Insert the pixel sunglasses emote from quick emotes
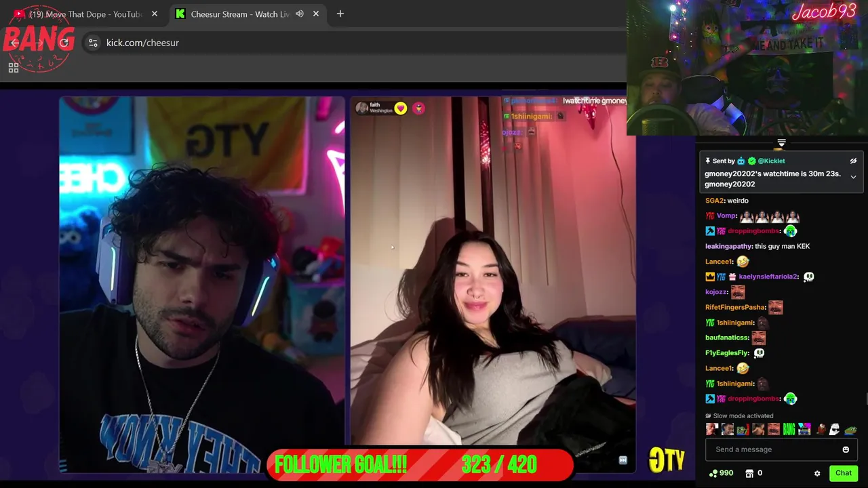 point(804,429)
